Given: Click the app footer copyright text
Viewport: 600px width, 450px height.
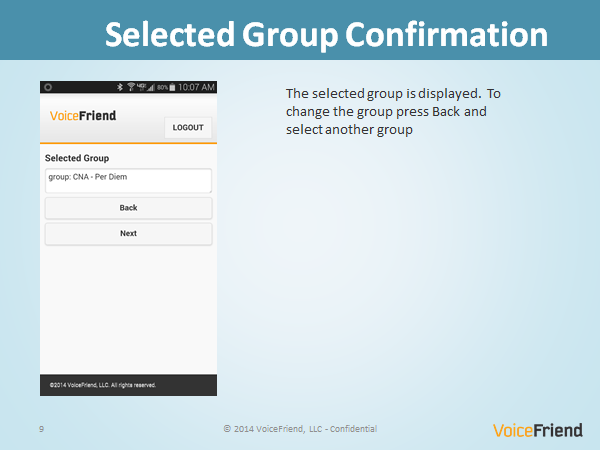Looking at the screenshot, I should click(x=103, y=385).
